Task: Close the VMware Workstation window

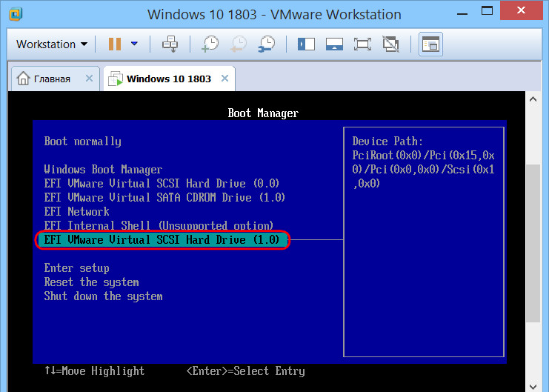Action: [x=521, y=10]
